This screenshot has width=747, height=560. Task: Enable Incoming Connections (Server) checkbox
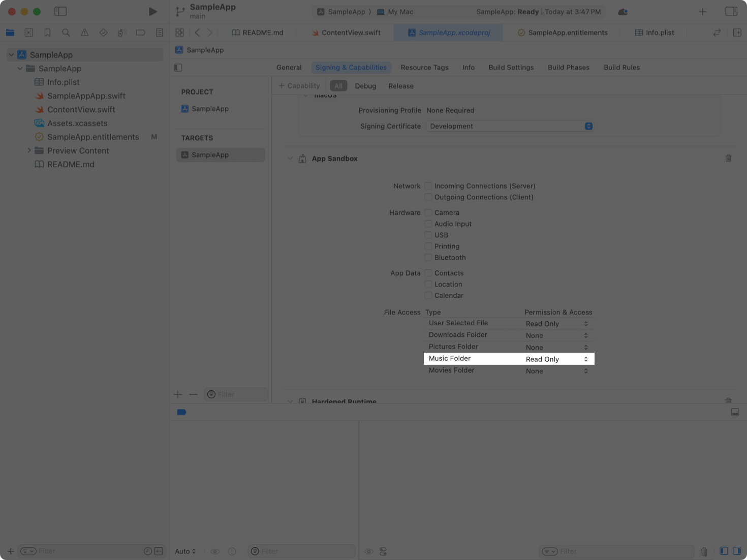coord(428,186)
